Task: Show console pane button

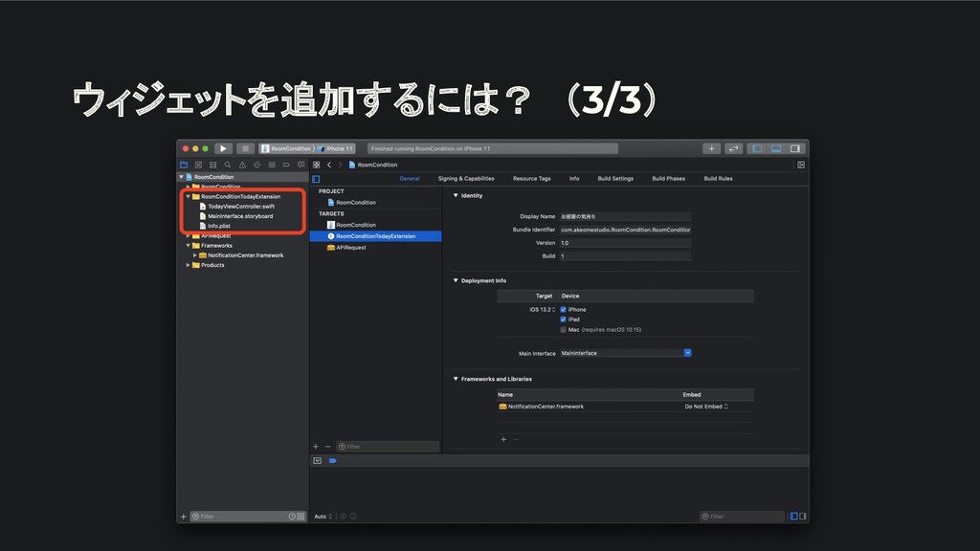Action: click(803, 517)
